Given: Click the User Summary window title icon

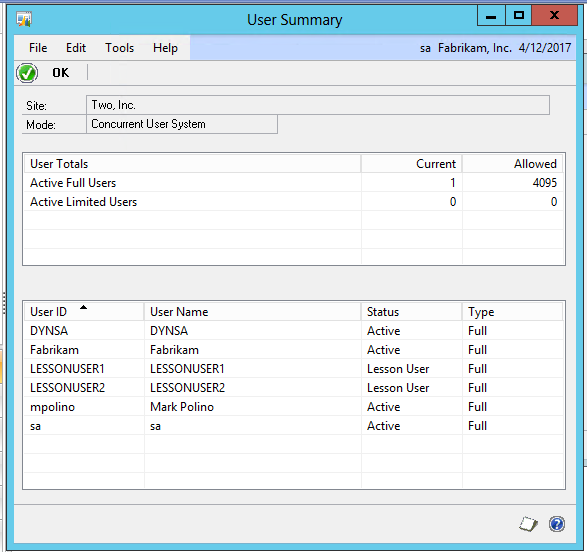Looking at the screenshot, I should 24,19.
